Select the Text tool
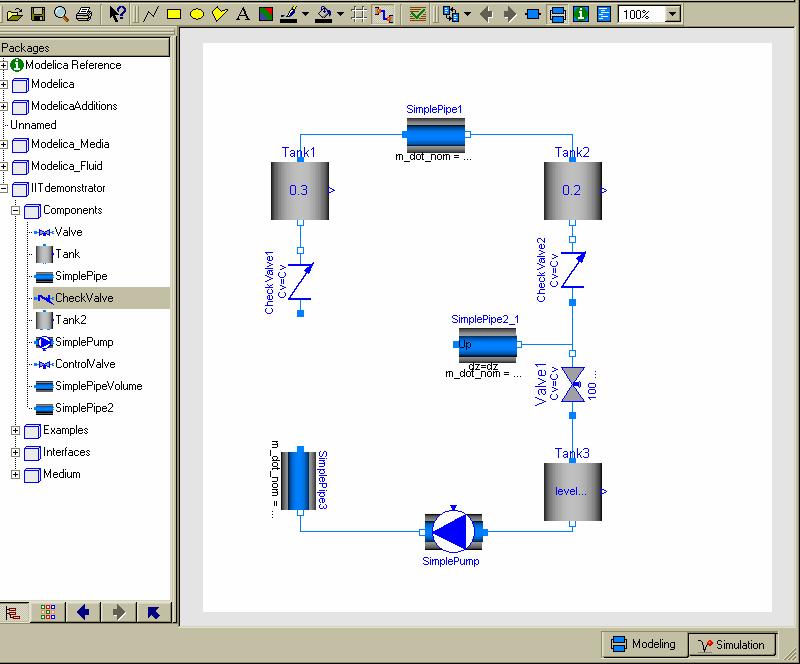Image resolution: width=800 pixels, height=664 pixels. click(x=243, y=14)
